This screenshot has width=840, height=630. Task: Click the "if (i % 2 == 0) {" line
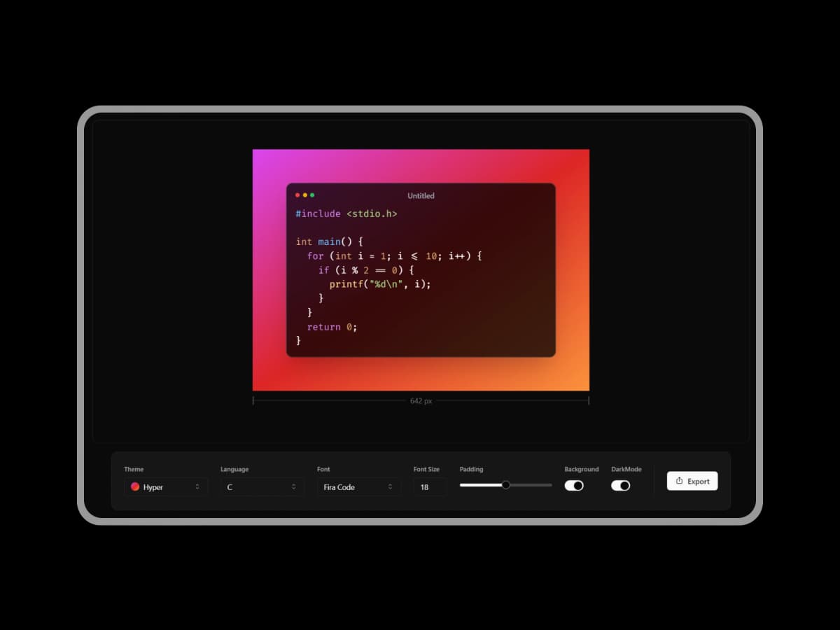367,270
